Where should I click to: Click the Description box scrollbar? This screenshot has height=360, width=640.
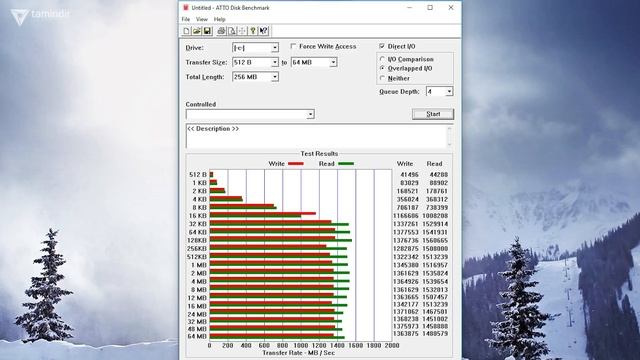tap(449, 136)
